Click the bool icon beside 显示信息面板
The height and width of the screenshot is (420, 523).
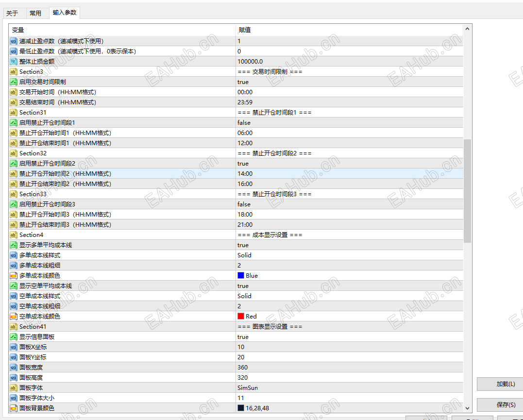(x=13, y=337)
